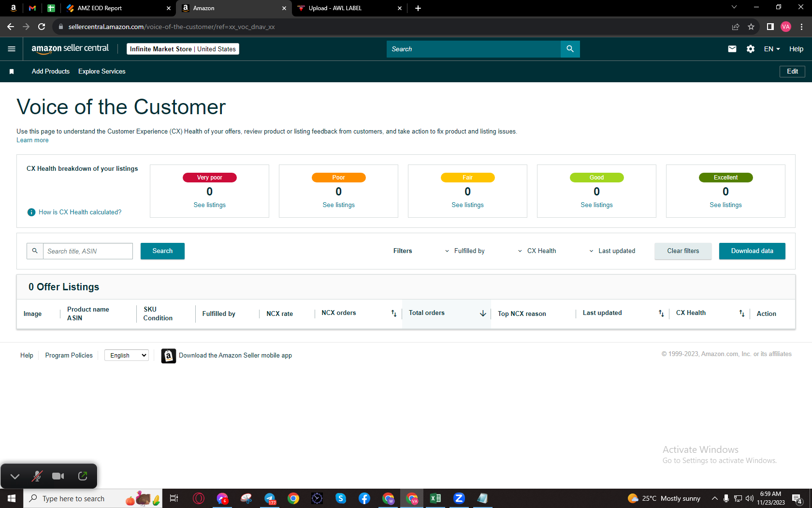Show hidden system tray icons
812x508 pixels.
click(714, 498)
